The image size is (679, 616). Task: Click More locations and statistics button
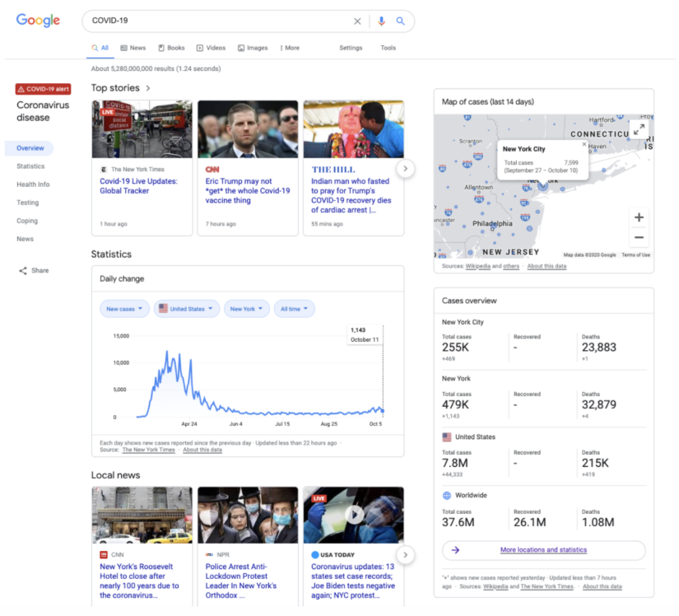(543, 550)
